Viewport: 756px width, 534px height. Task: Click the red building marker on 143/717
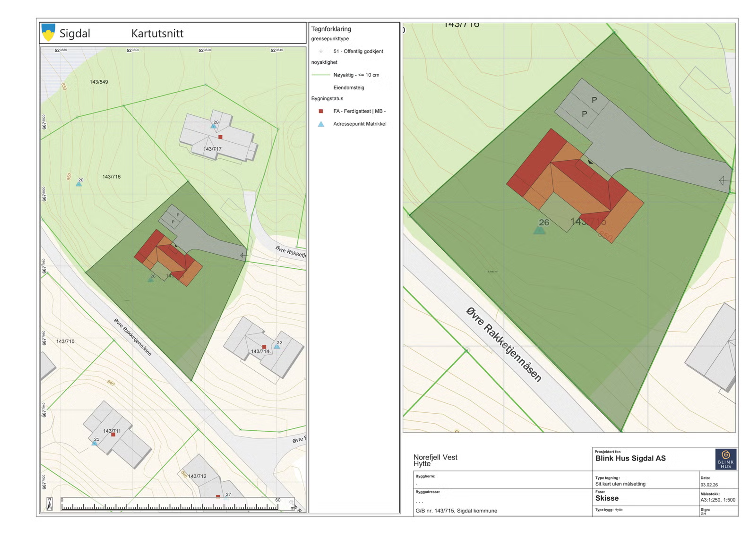click(220, 137)
